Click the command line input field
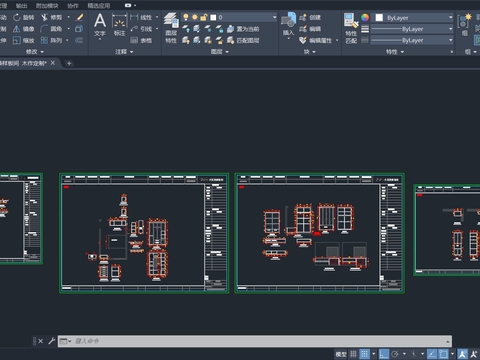 point(255,341)
